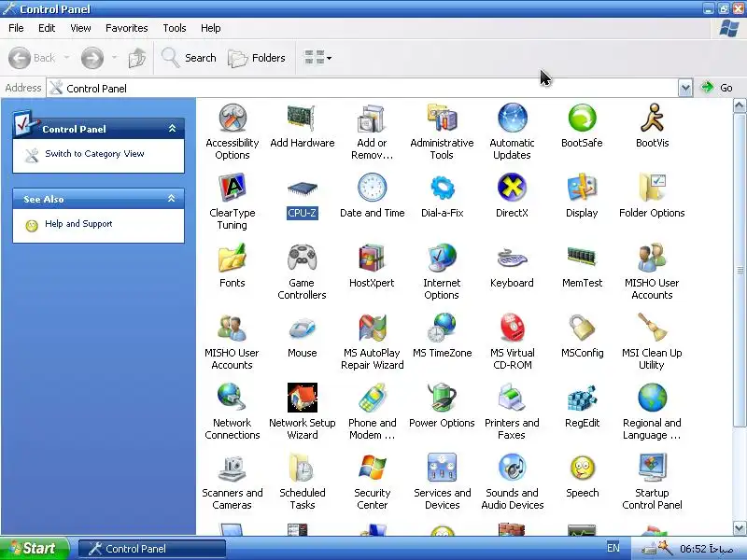
Task: Open Date and Time clock icon
Action: pyautogui.click(x=372, y=188)
